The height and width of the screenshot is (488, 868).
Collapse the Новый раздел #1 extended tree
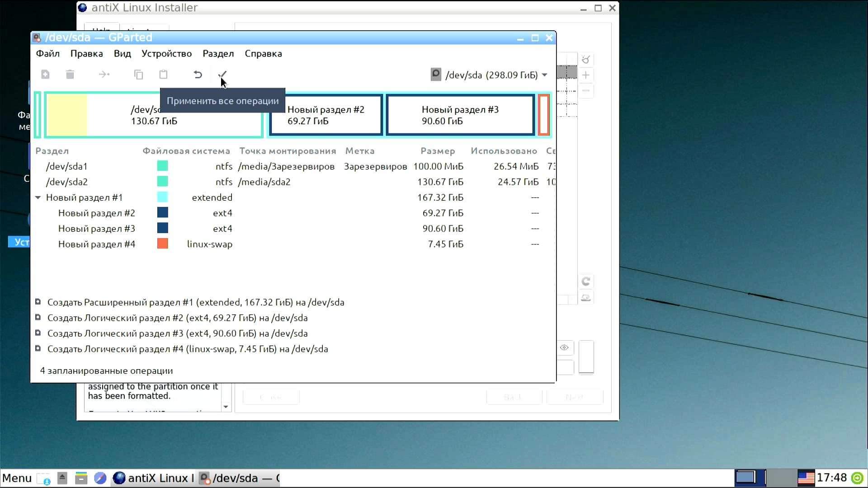(x=38, y=197)
